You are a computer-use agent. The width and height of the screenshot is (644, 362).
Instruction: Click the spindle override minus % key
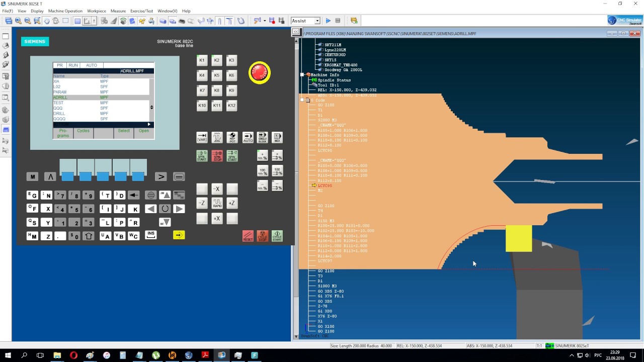click(x=277, y=186)
